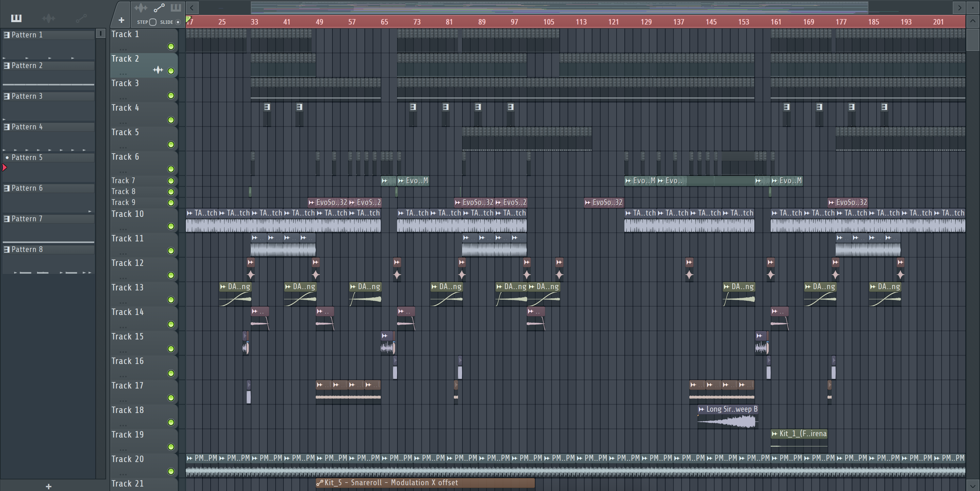Viewport: 980px width, 491px height.
Task: Click the plus button beside STEP
Action: (x=121, y=20)
